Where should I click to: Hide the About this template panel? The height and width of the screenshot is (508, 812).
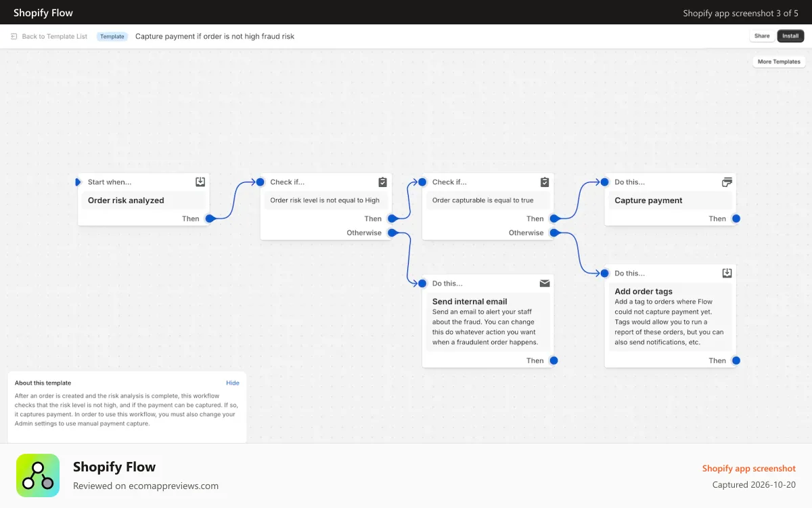tap(233, 383)
